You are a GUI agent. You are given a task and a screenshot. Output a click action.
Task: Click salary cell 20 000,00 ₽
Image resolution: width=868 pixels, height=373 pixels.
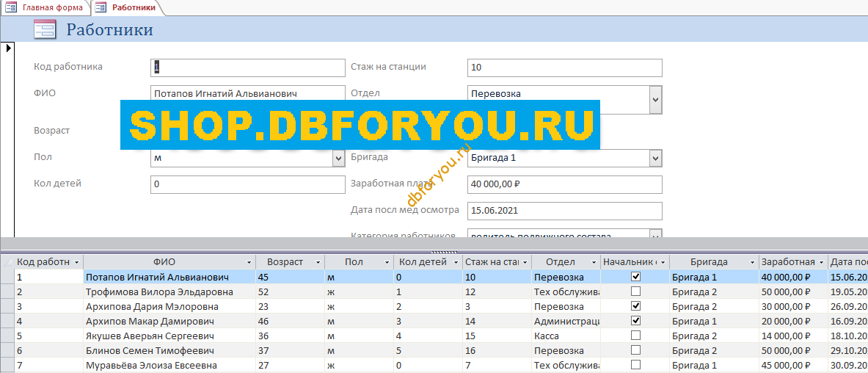point(793,321)
